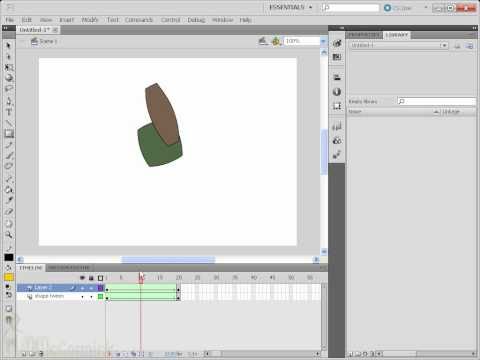480x360 pixels.
Task: Select the Eyedropper tool
Action: pyautogui.click(x=9, y=201)
